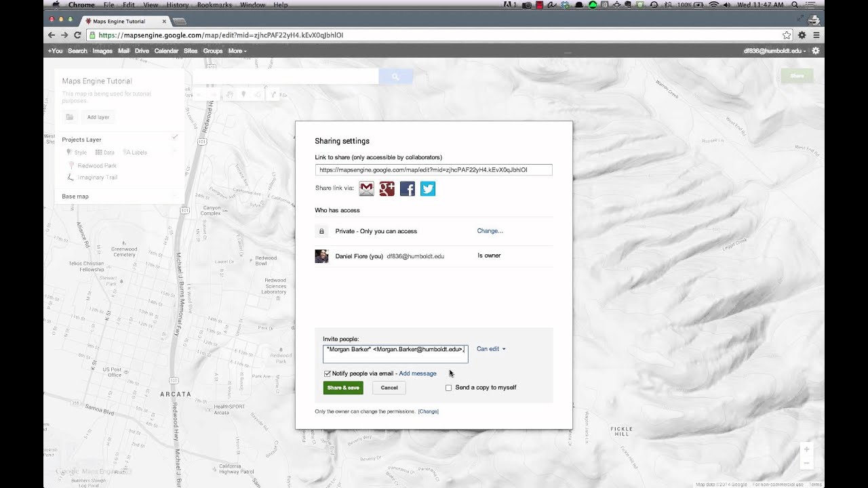Open the Can edit permission dropdown
This screenshot has width=868, height=488.
coord(491,349)
